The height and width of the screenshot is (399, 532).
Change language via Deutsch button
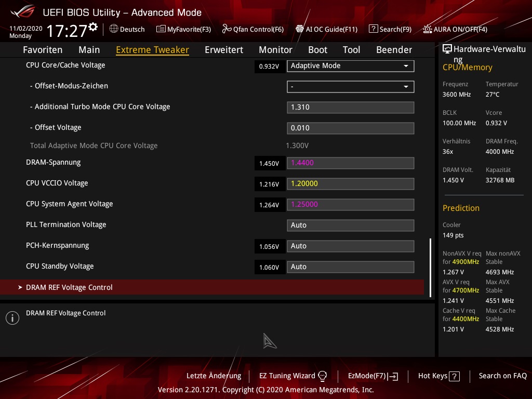(127, 29)
